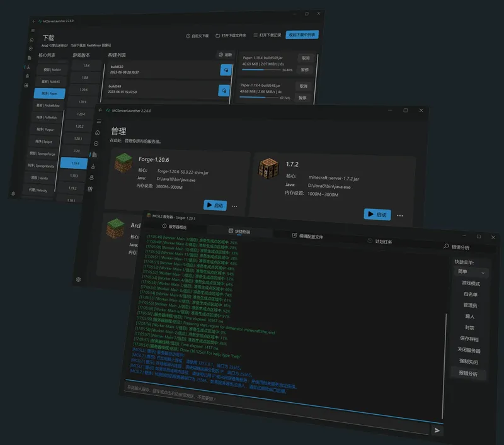This screenshot has width=504, height=445.
Task: Select game version 1.20.2
Action: (x=79, y=126)
